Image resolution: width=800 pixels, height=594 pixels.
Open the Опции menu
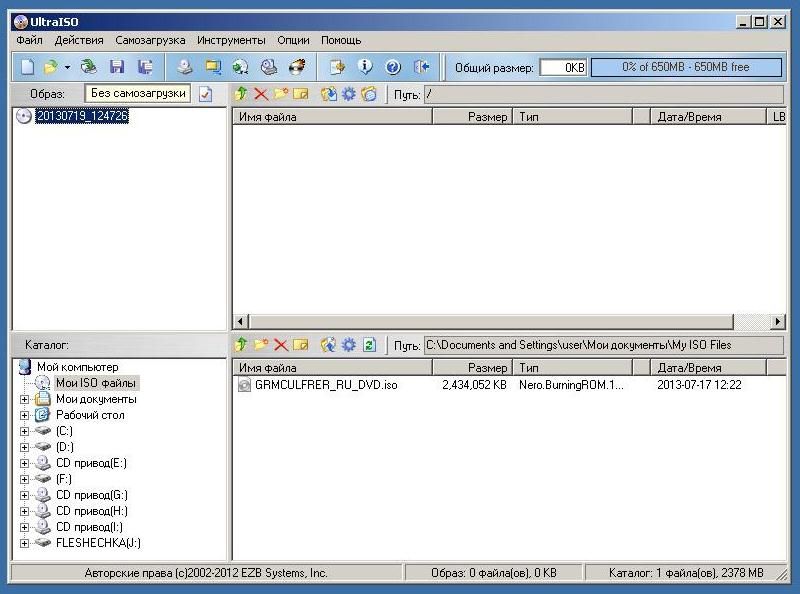pyautogui.click(x=293, y=40)
